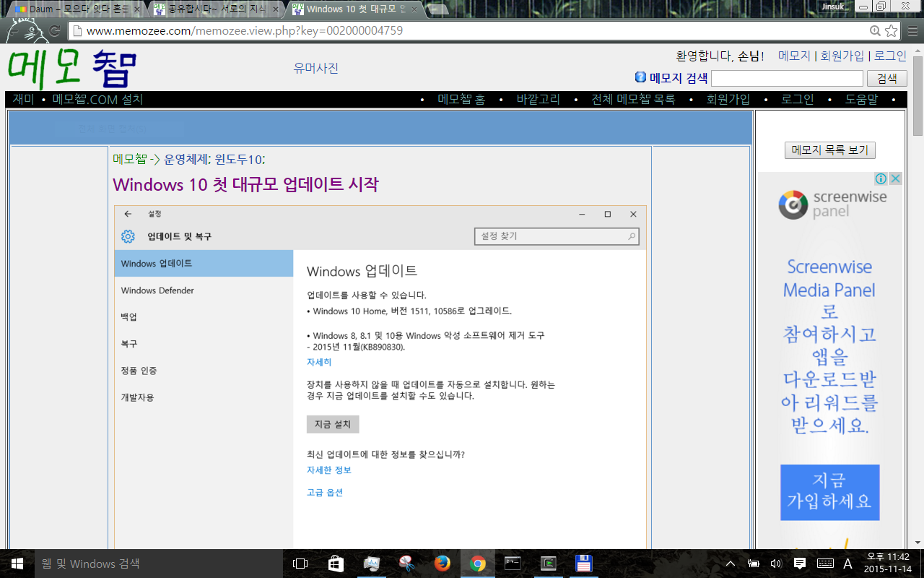924x578 pixels.
Task: Select 복구 in the settings sidebar
Action: tap(204, 344)
